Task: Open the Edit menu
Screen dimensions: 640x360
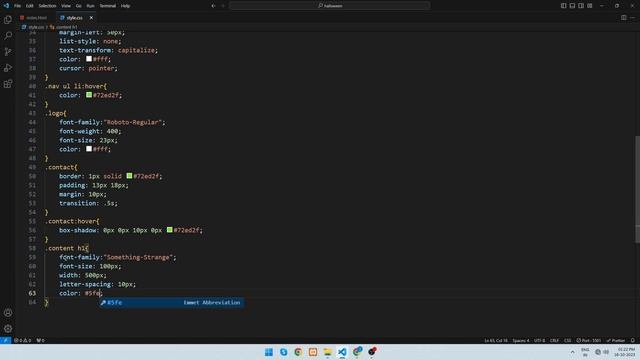Action: coord(29,6)
